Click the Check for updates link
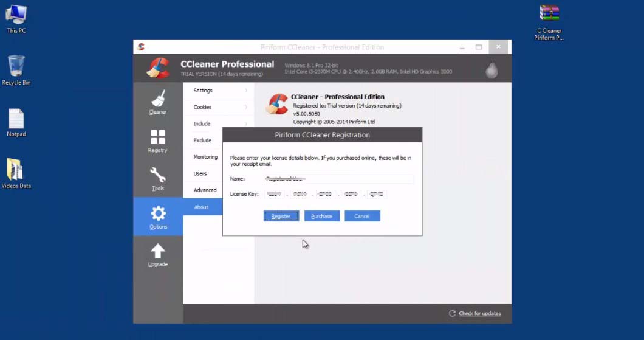The width and height of the screenshot is (644, 340). pos(480,313)
